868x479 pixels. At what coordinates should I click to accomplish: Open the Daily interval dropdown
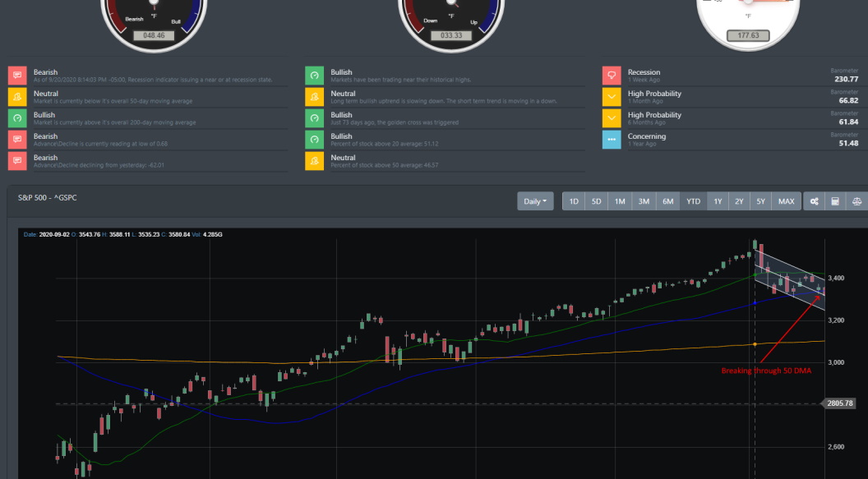[535, 201]
